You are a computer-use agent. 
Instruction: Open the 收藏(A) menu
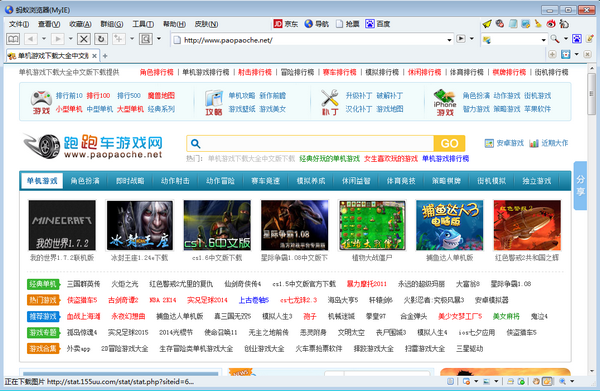coord(80,24)
